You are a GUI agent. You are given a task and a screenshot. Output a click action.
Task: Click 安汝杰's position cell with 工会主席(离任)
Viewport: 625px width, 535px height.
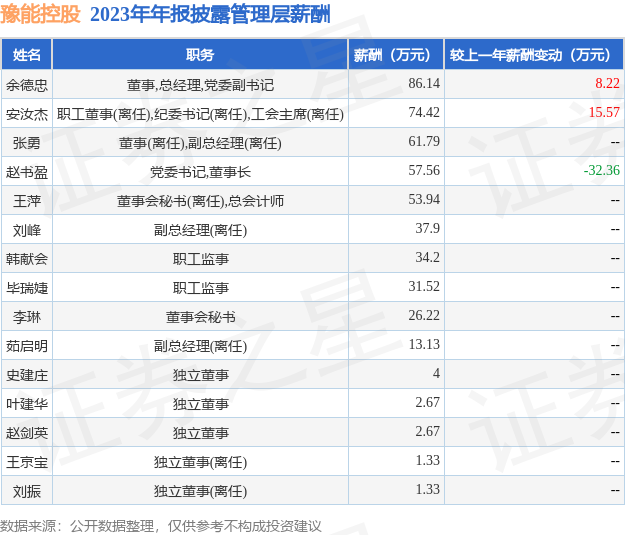pos(200,114)
